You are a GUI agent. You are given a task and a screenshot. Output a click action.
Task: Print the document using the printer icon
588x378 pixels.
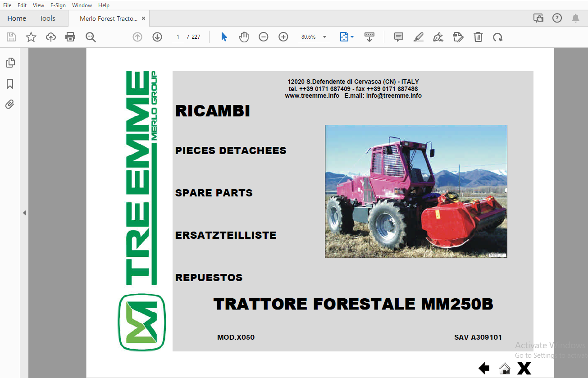tap(70, 37)
